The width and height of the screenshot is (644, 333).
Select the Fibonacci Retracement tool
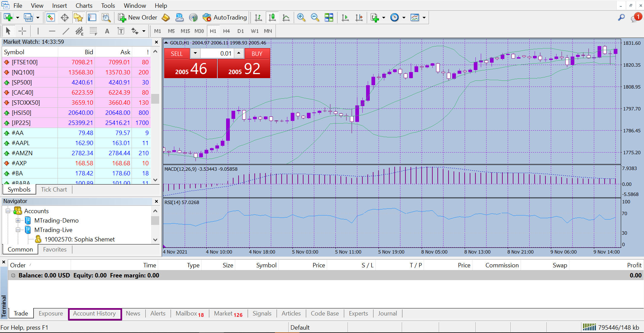click(93, 31)
